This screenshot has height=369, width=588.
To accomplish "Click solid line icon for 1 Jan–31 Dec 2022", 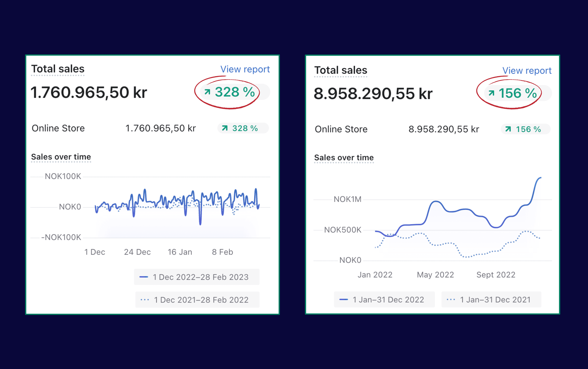I will click(344, 299).
